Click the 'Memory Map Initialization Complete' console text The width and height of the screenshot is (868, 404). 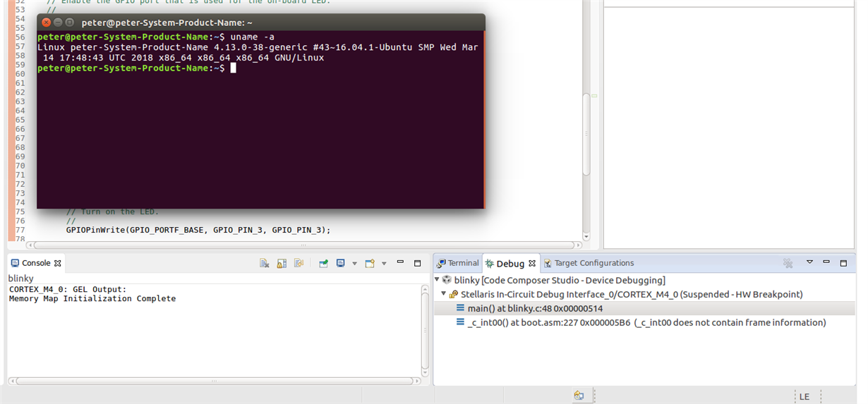(x=92, y=298)
